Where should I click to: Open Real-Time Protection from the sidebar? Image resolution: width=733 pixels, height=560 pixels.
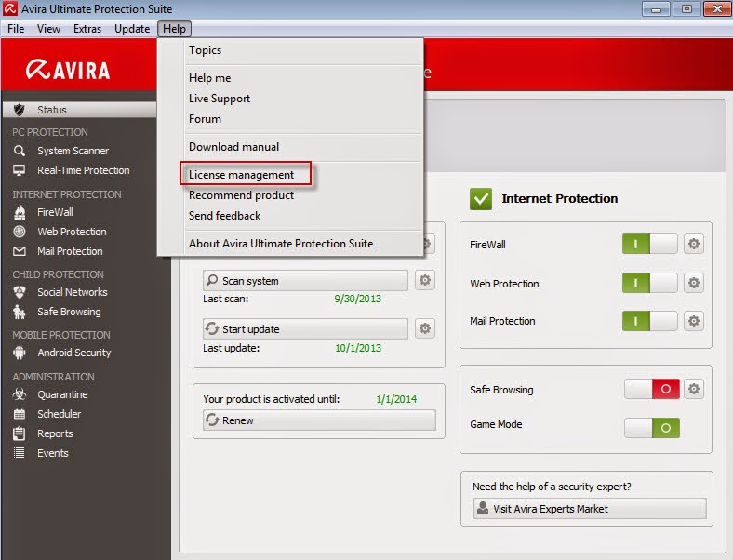tap(84, 170)
